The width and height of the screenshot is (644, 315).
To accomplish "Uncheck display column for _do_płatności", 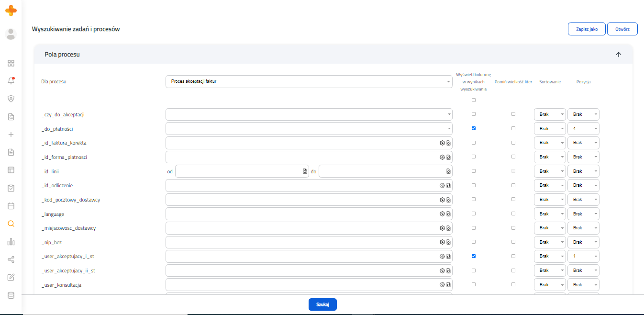I will [474, 128].
